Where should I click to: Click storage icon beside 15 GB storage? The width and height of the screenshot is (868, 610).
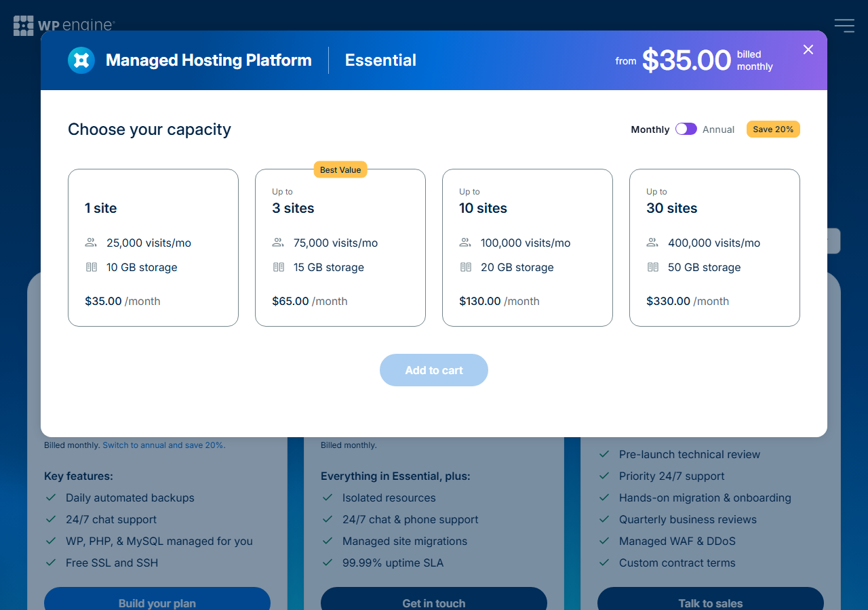coord(279,267)
